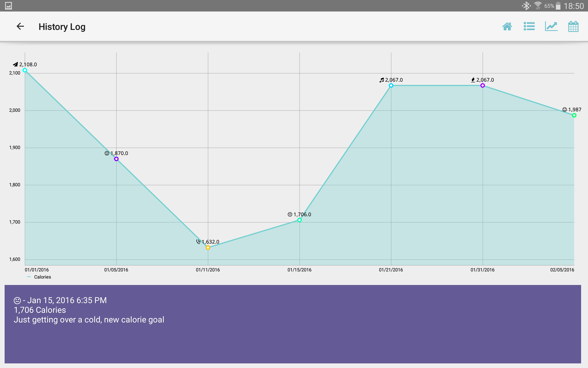Click the 01/15/2016 axis label
Screen dimensions: 588x368
tap(299, 270)
